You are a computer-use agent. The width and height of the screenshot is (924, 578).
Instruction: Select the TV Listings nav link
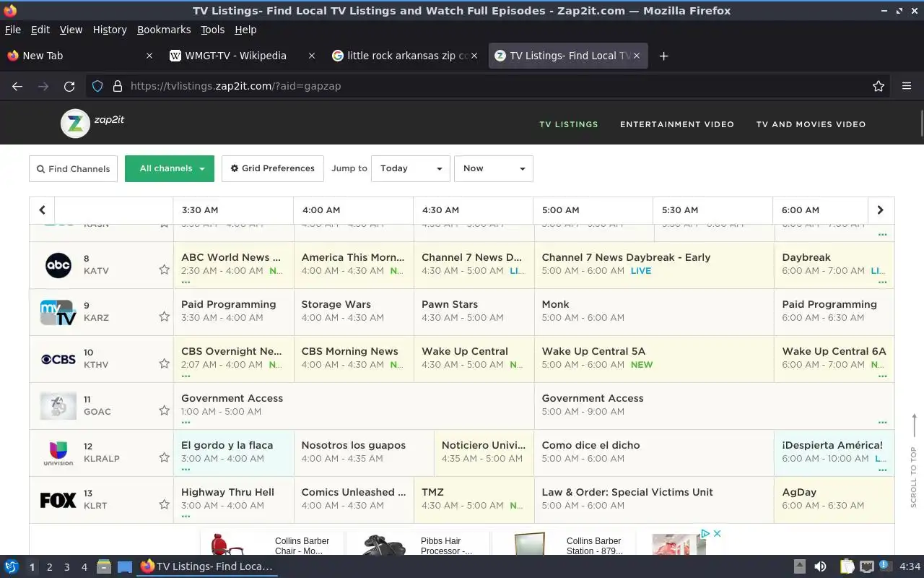569,124
